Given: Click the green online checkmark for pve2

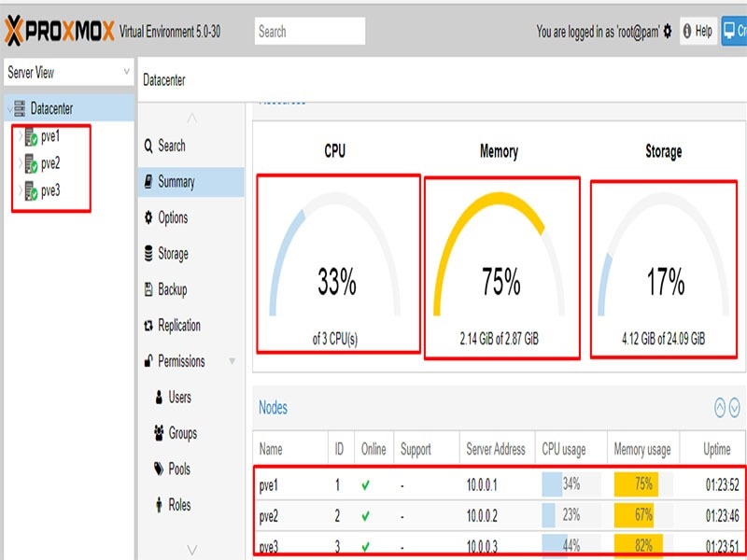Looking at the screenshot, I should [x=365, y=516].
